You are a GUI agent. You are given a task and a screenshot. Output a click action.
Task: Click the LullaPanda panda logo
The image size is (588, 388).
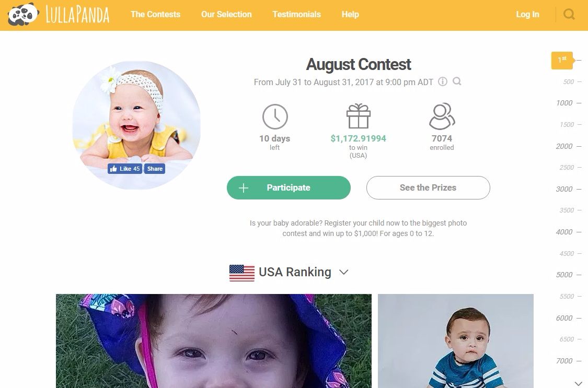click(23, 14)
